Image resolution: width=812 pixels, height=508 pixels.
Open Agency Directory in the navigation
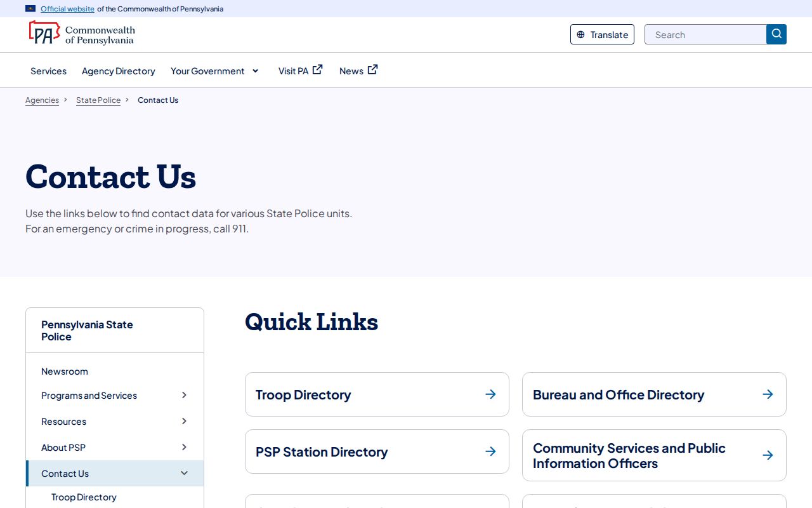(119, 71)
